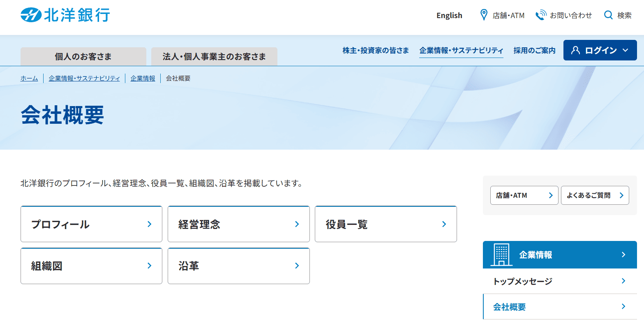Viewport: 644px width, 324px height.
Task: Select the 個人のお客さま tab
Action: (x=83, y=57)
